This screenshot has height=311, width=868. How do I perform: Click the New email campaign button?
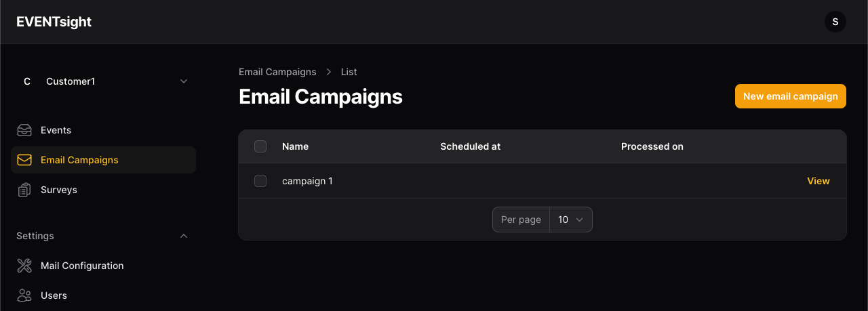(x=790, y=96)
